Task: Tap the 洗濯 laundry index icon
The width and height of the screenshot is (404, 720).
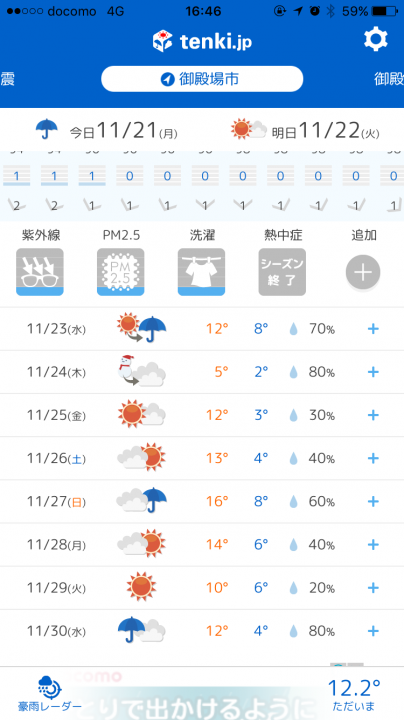Action: (202, 272)
